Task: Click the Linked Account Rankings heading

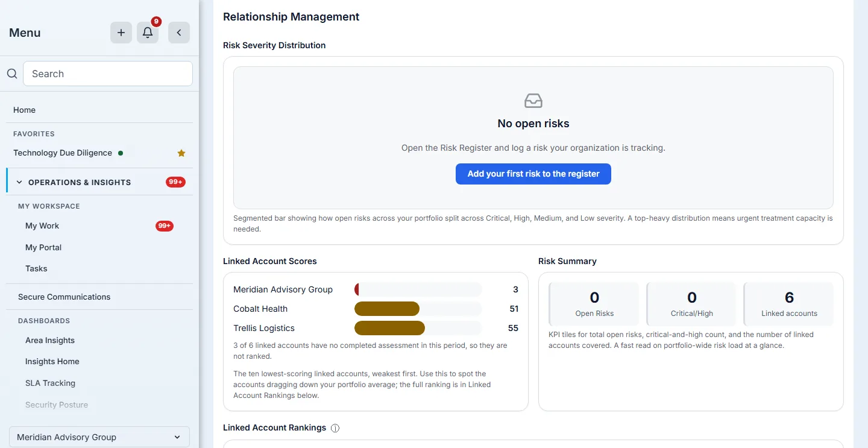Action: pos(274,427)
